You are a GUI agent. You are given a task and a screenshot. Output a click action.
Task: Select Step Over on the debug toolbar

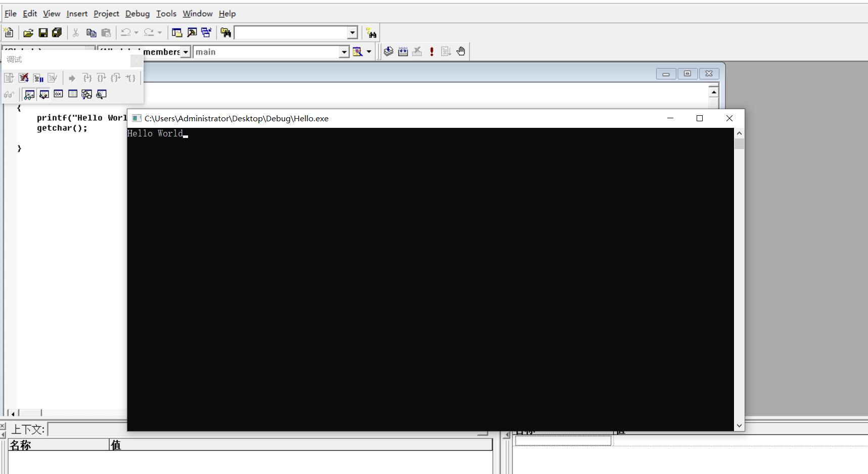pos(101,78)
